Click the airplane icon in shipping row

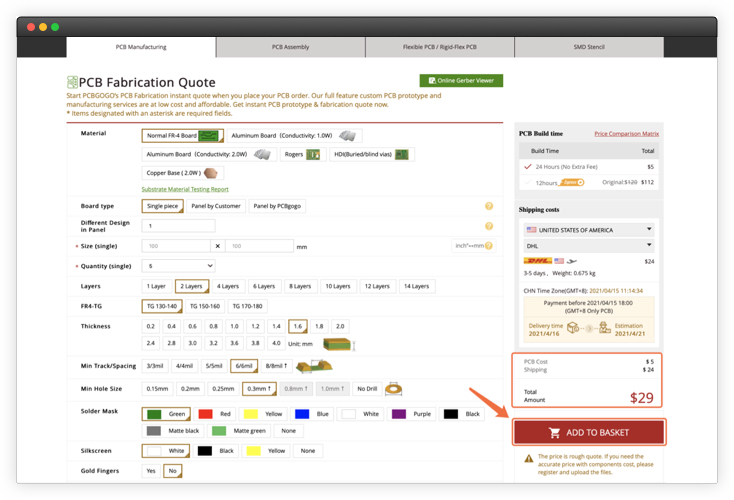click(x=572, y=261)
